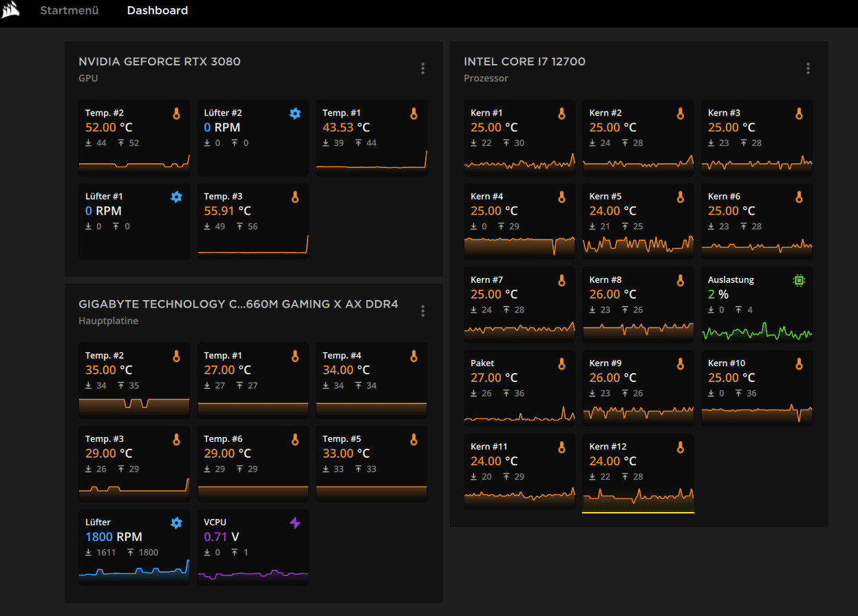Viewport: 858px width, 616px height.
Task: Open options menu for Intel Core i7 12700 panel
Action: [x=808, y=68]
